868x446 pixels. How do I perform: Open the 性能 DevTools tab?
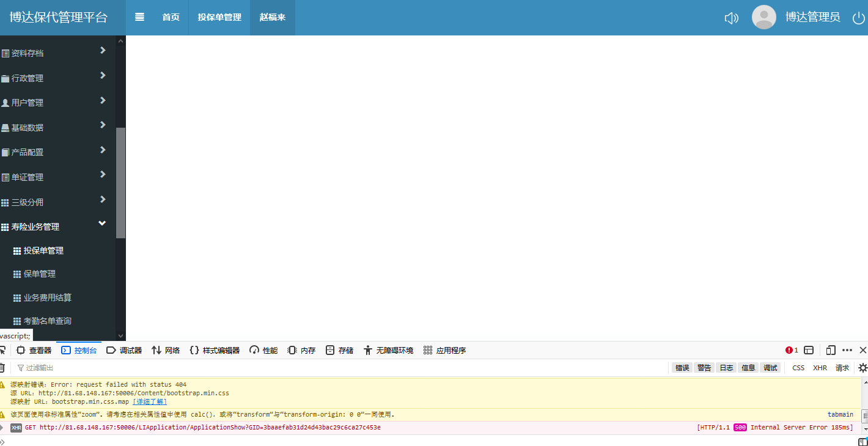(263, 350)
